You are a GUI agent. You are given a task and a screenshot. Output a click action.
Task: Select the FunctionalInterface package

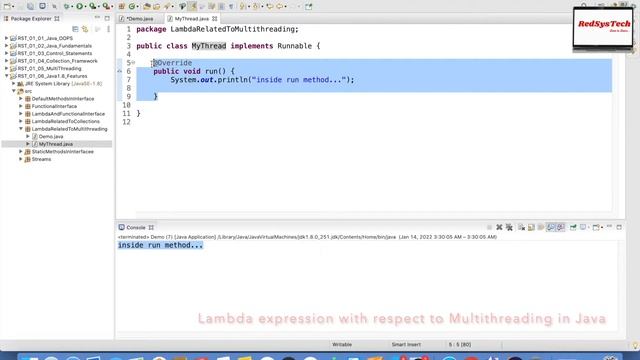point(54,106)
